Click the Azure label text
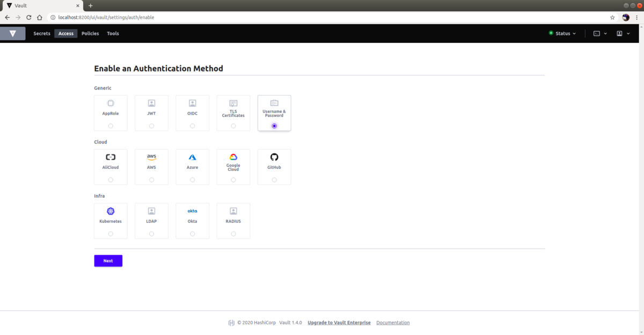 [x=192, y=167]
